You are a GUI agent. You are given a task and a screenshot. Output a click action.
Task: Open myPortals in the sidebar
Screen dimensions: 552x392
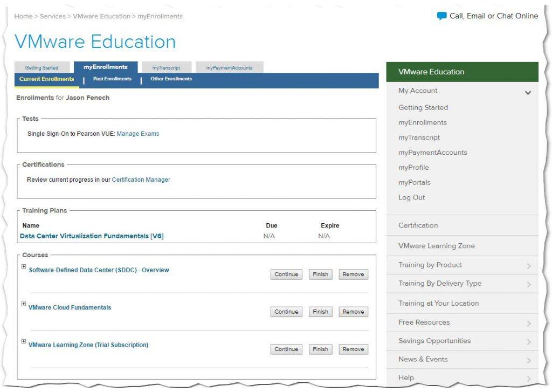pyautogui.click(x=415, y=182)
